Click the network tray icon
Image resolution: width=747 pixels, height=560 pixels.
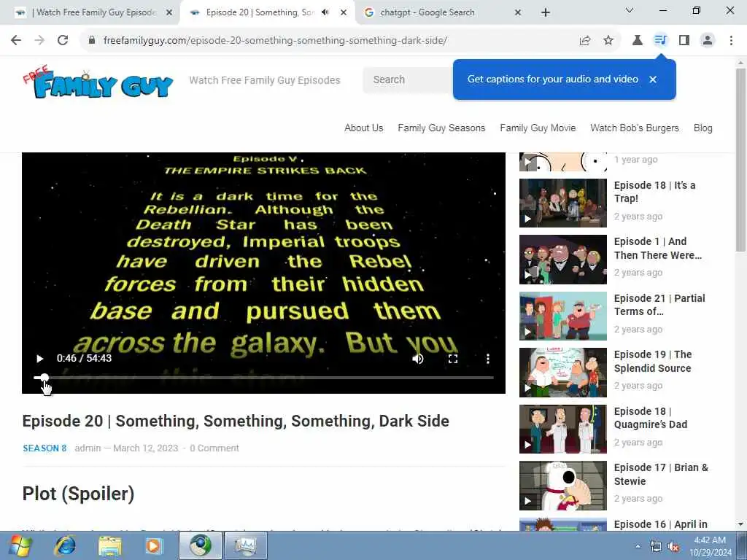[656, 547]
